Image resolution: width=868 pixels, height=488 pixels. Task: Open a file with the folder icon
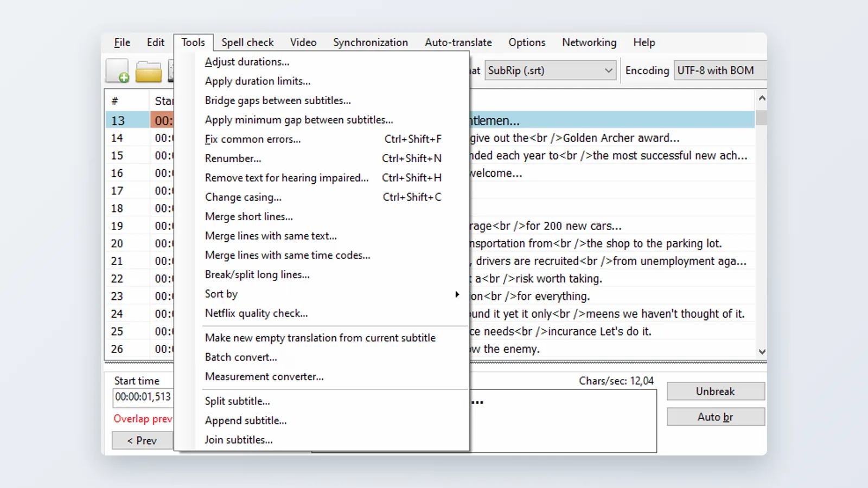149,72
